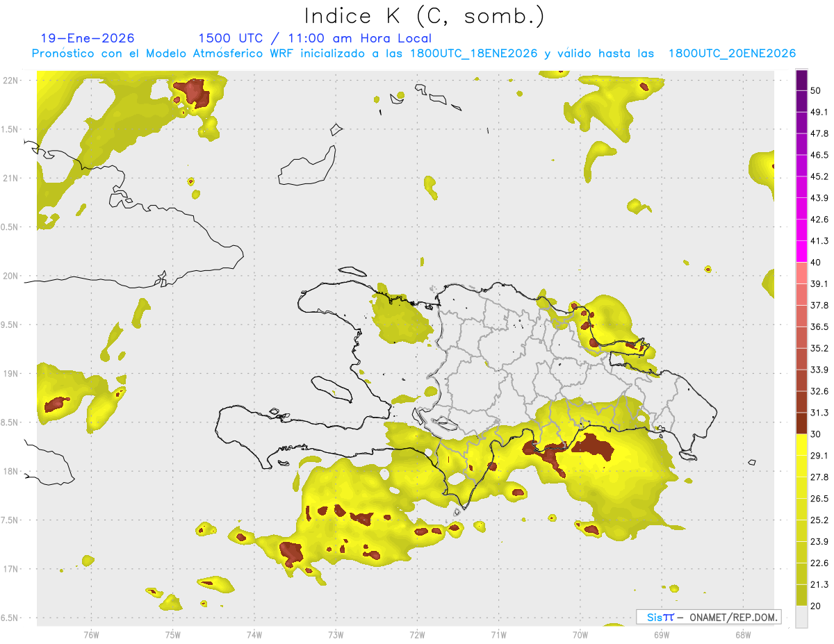Viewport: 834px width, 644px height.
Task: Click the legend value '40'
Action: 817,262
